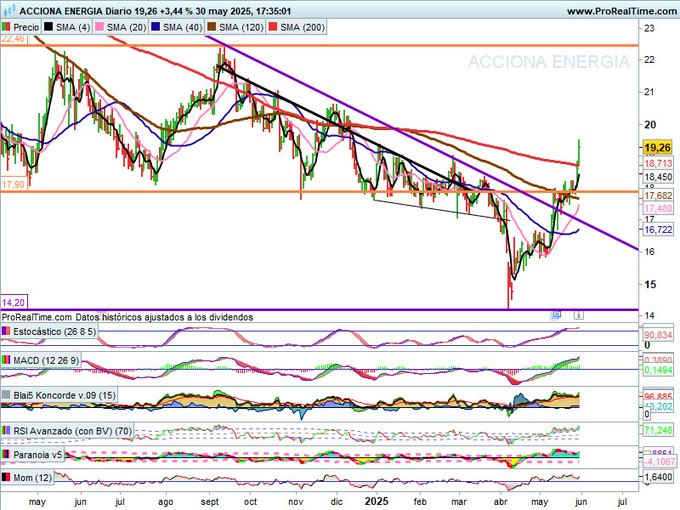Open SMA (4) indicator settings
The image size is (680, 510).
pyautogui.click(x=73, y=27)
